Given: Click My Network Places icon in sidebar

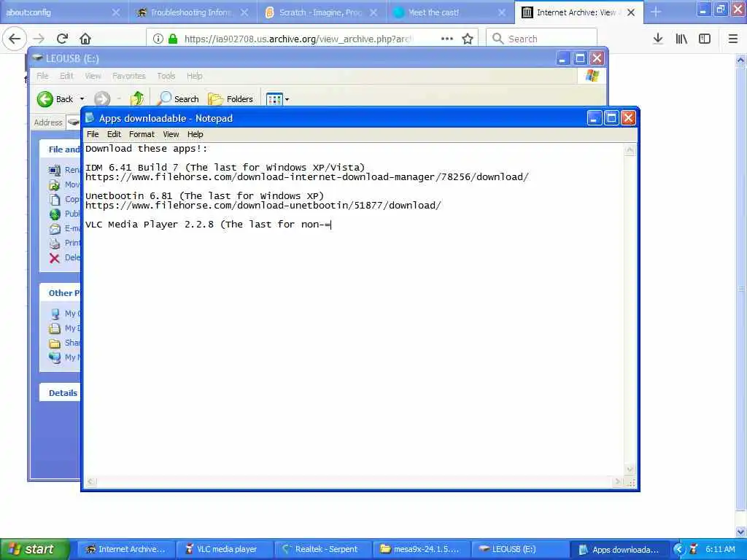Looking at the screenshot, I should click(55, 357).
